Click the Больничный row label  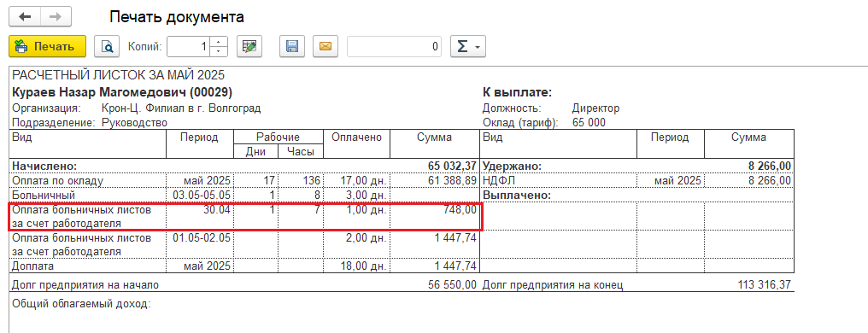coord(44,196)
